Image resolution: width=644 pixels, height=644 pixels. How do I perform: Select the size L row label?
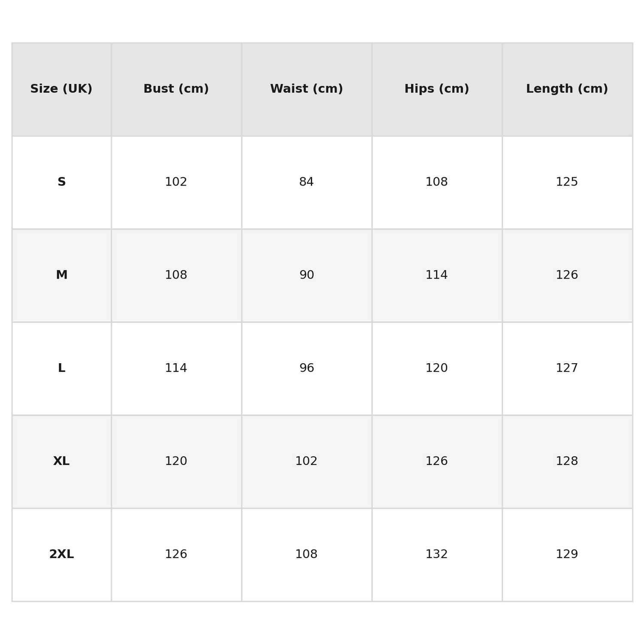[x=61, y=368]
